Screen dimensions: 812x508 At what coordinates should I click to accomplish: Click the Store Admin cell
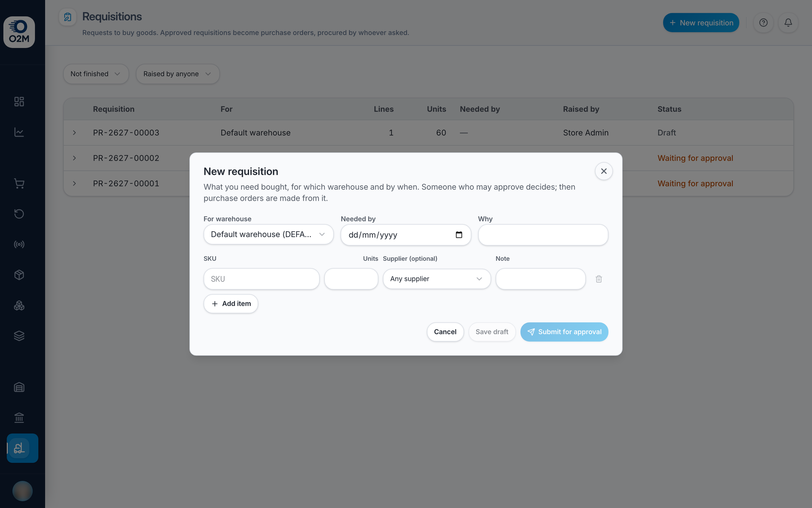[586, 133]
